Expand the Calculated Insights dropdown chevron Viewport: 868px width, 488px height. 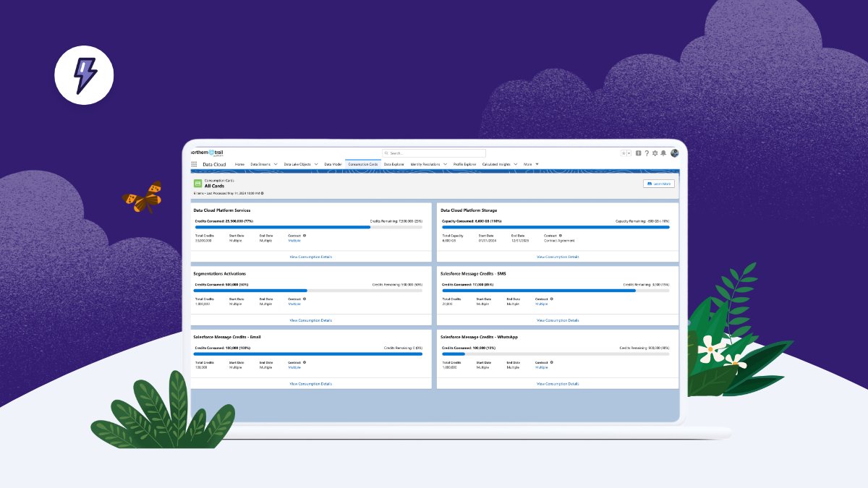(516, 164)
